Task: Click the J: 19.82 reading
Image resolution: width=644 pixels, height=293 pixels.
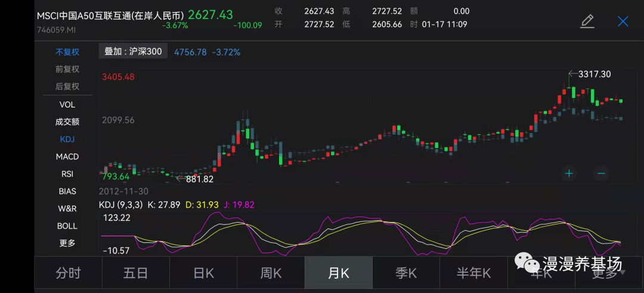Action: click(x=239, y=205)
